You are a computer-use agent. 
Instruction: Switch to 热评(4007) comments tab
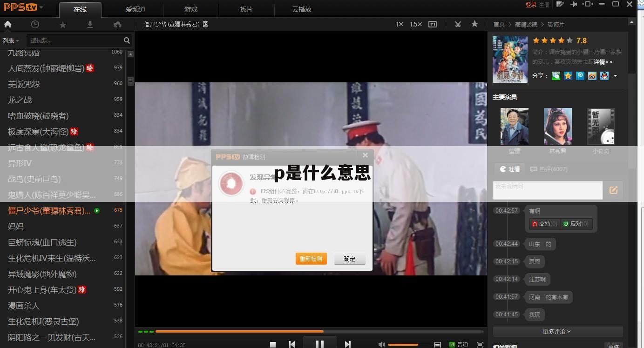click(549, 169)
